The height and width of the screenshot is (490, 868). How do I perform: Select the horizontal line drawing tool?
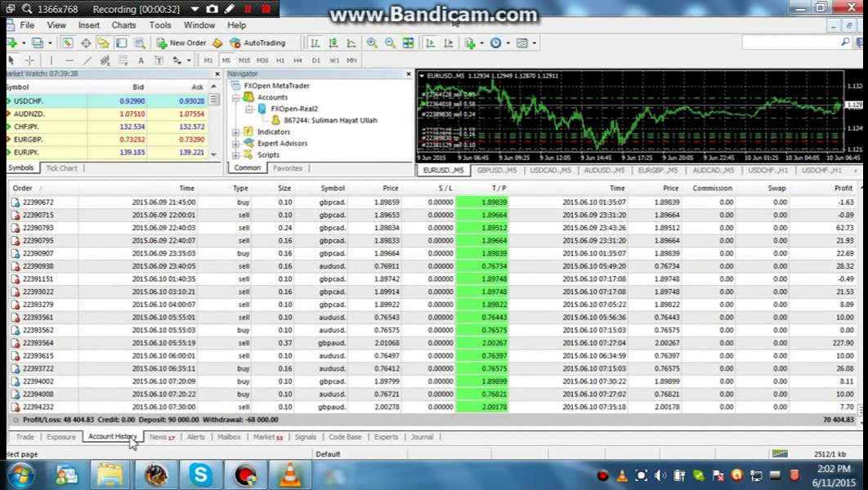pyautogui.click(x=69, y=60)
